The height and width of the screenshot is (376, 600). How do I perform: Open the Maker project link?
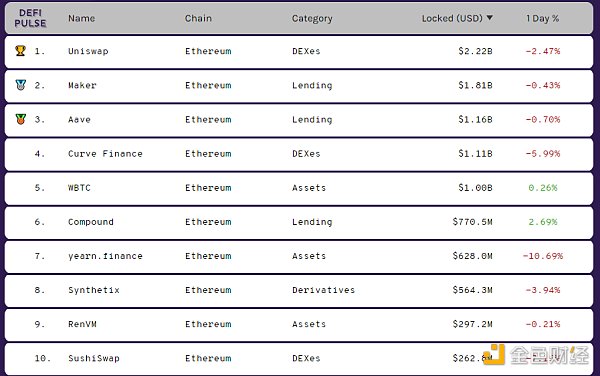pyautogui.click(x=82, y=85)
